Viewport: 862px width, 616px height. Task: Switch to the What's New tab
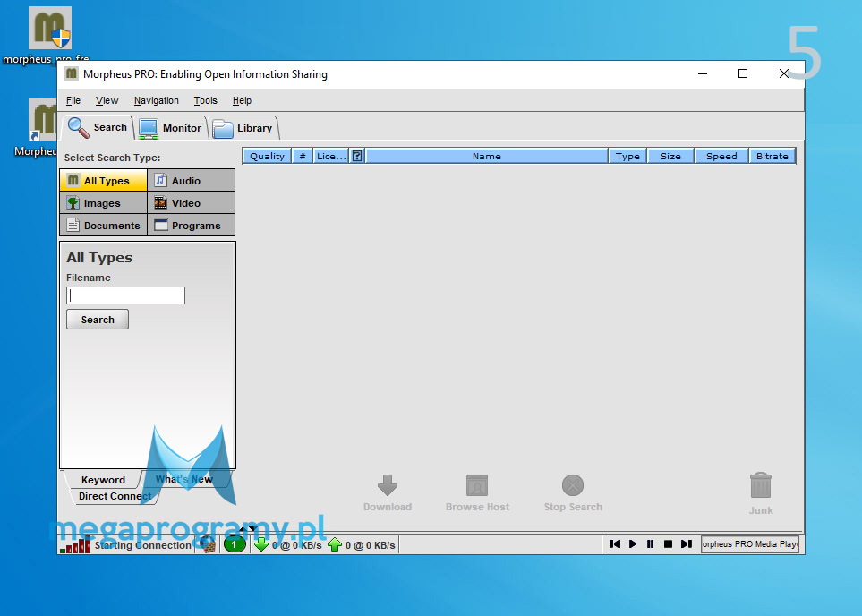pos(183,479)
